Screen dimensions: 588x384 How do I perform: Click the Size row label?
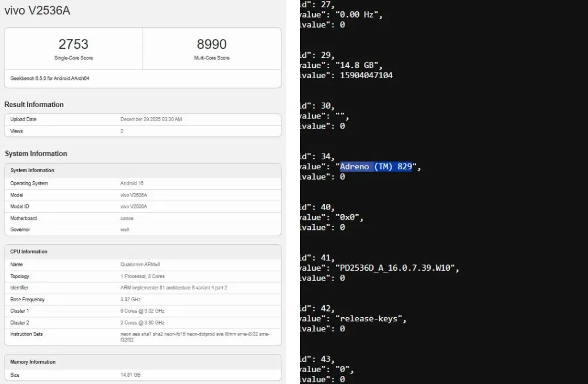tap(15, 374)
